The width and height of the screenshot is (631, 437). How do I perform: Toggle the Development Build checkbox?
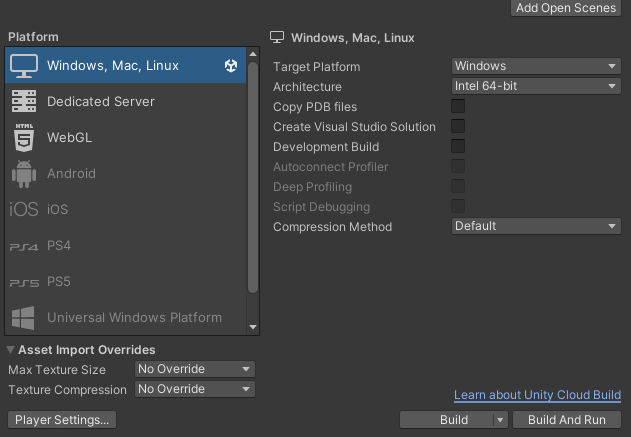(x=458, y=146)
